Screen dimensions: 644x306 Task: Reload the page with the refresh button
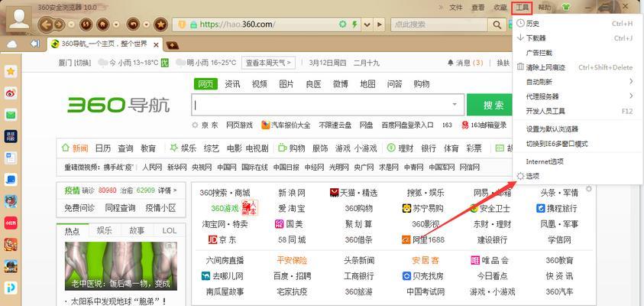pyautogui.click(x=86, y=24)
